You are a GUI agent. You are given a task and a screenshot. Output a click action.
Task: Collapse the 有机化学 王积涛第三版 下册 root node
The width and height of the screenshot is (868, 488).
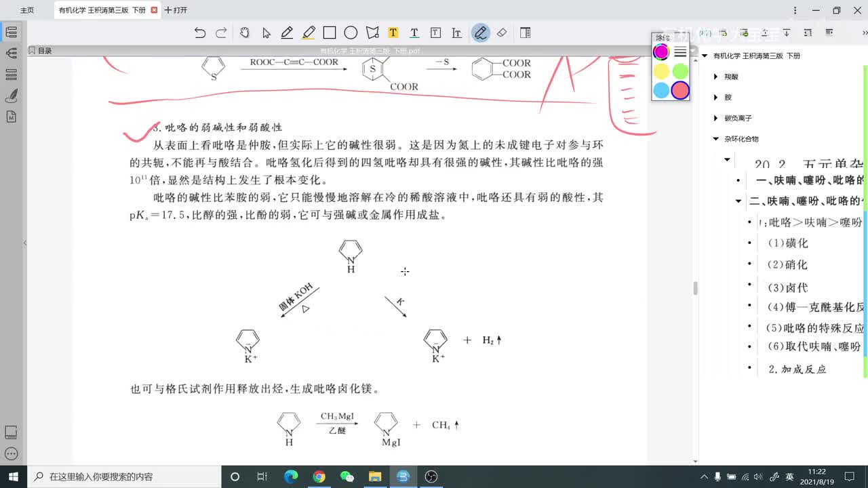[705, 56]
